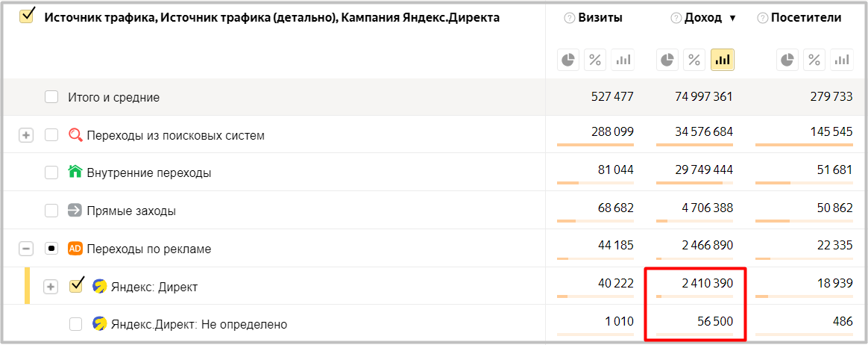Expand Переходы из поисковых систем row

(26, 135)
